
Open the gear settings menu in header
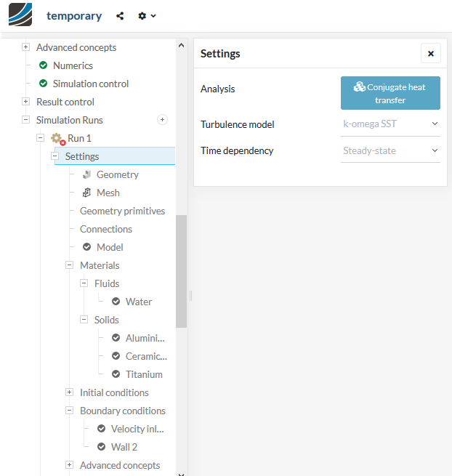pyautogui.click(x=146, y=15)
